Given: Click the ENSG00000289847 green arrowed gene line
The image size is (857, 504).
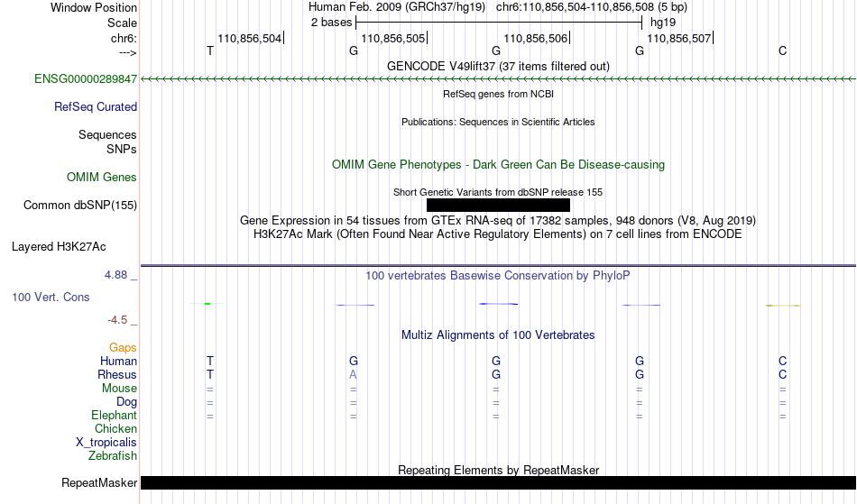Looking at the screenshot, I should point(498,79).
